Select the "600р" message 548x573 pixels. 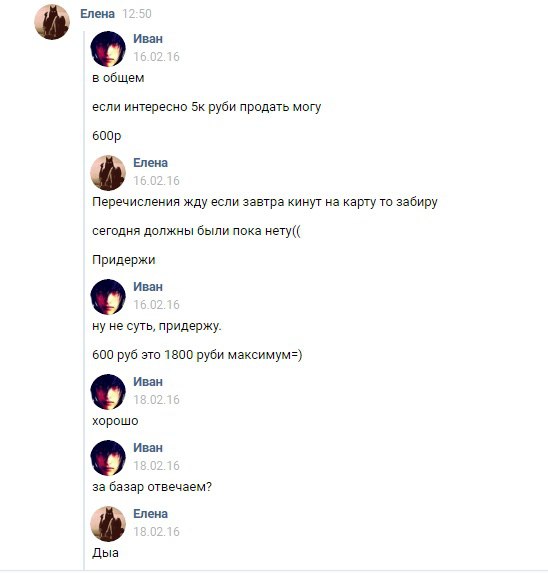tap(106, 136)
